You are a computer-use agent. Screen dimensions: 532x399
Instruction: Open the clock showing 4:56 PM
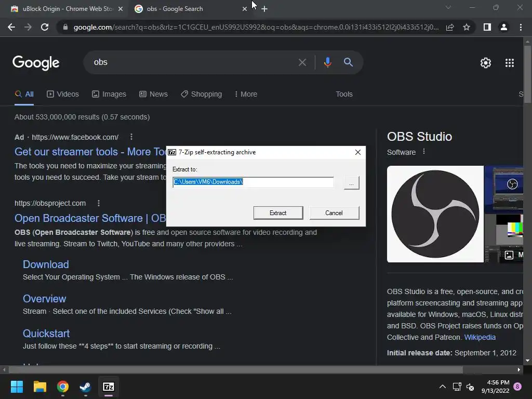click(495, 387)
